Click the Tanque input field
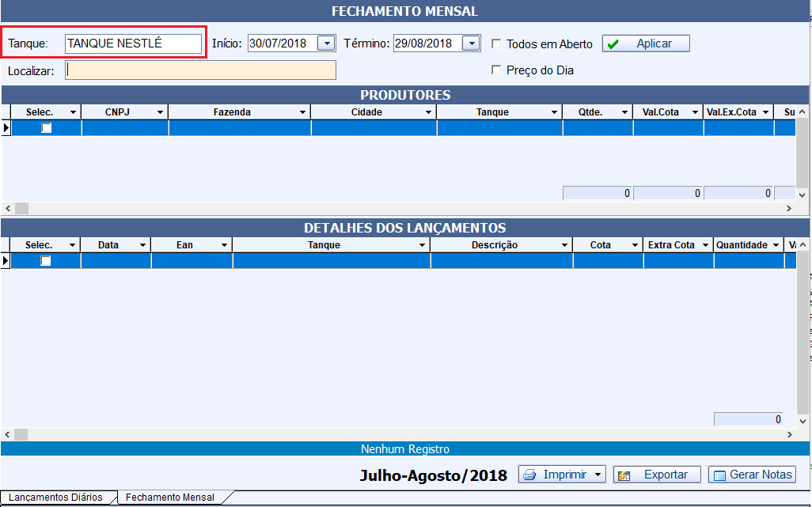Image resolution: width=812 pixels, height=507 pixels. pyautogui.click(x=133, y=44)
